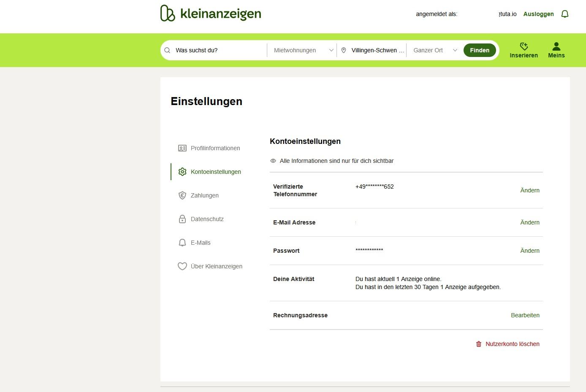Viewport: 586px width, 392px height.
Task: Click 'angemeldet als:' text
Action: pyautogui.click(x=437, y=14)
